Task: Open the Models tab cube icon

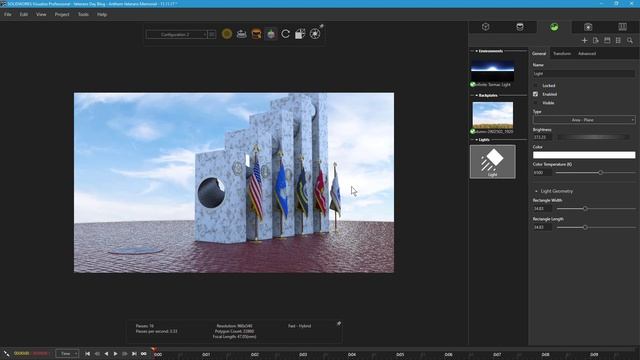Action: 485,27
